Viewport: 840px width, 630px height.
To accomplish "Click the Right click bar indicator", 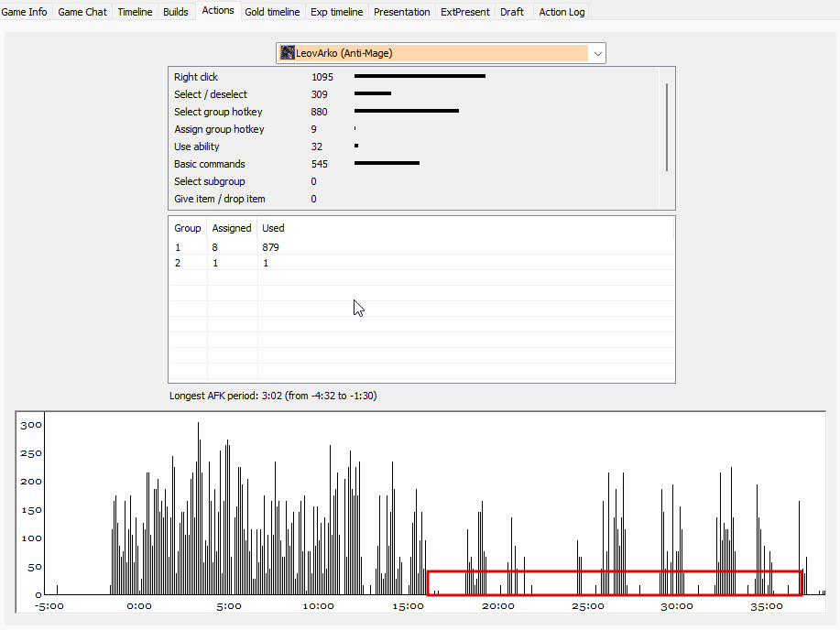I will click(x=420, y=76).
